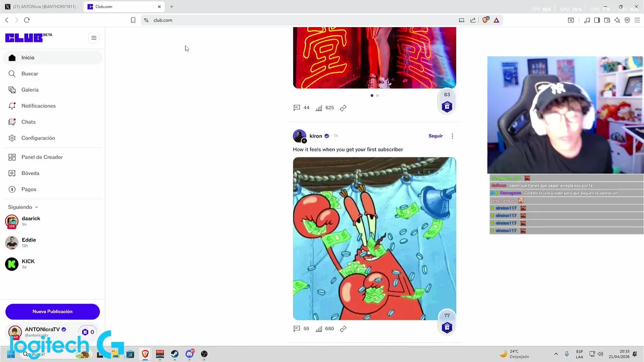The width and height of the screenshot is (644, 362).
Task: Click the post text 'How it feels when you get your first subscriber'
Action: tap(348, 149)
